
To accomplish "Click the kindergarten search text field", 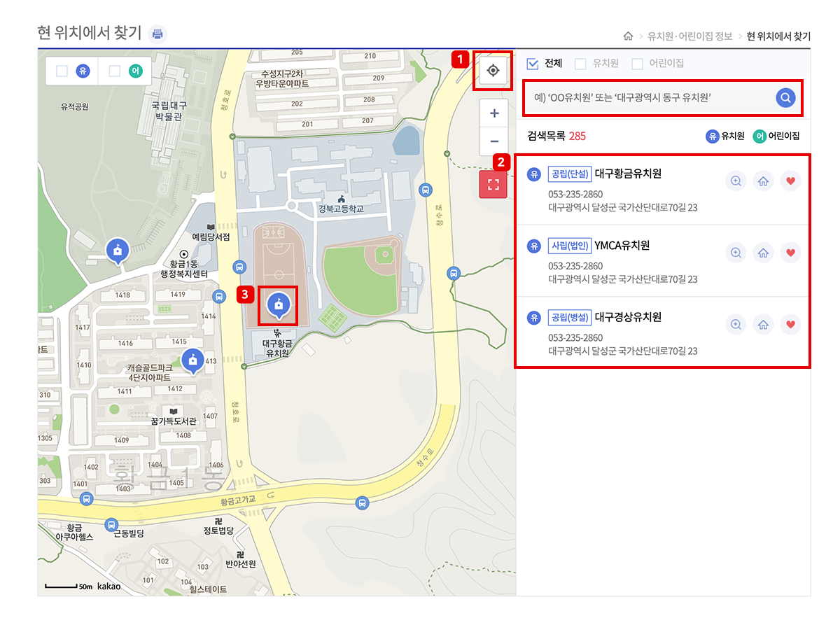I will (651, 98).
